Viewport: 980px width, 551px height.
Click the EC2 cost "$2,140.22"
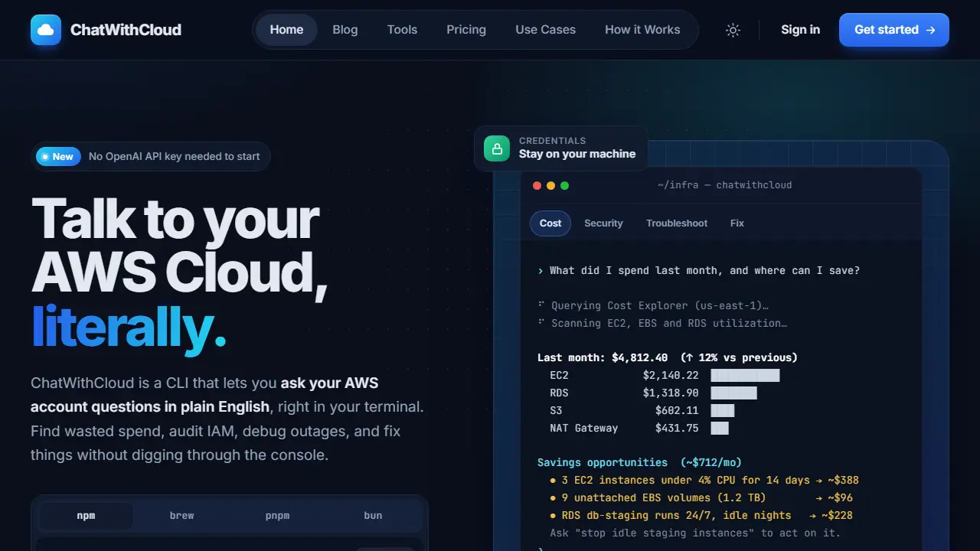click(x=671, y=376)
